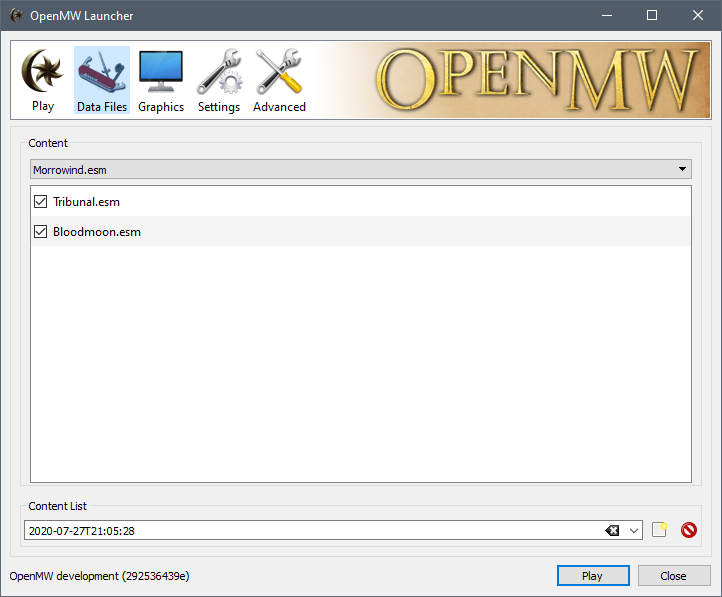This screenshot has width=722, height=597.
Task: Uncheck the Tribunal.esm checkbox
Action: click(x=41, y=202)
